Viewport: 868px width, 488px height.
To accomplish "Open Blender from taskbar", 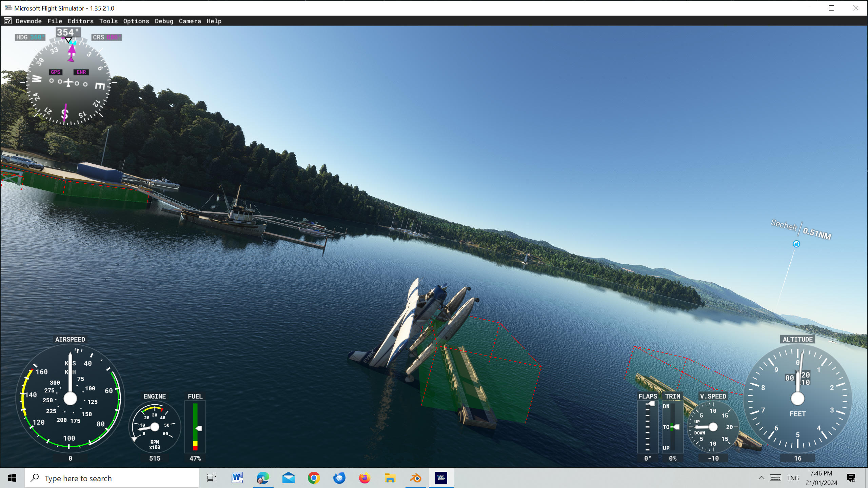I will tap(416, 478).
